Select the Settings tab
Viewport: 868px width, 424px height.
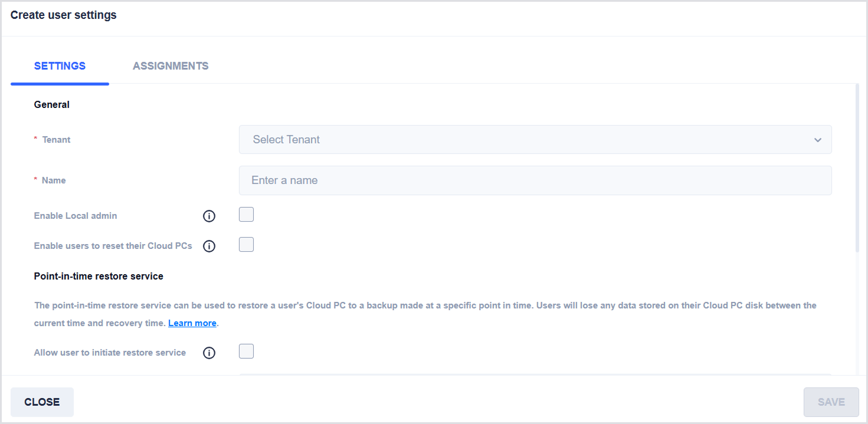click(60, 66)
